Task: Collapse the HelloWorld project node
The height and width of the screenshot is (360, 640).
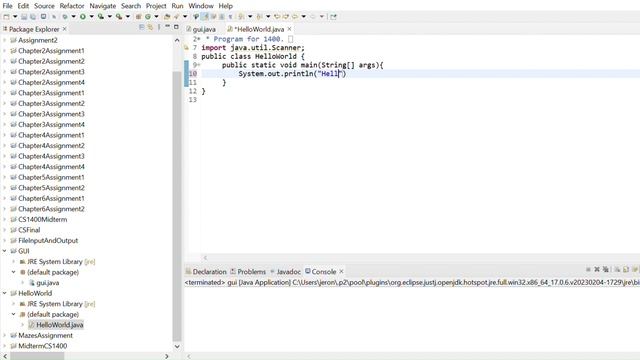Action: (4, 293)
